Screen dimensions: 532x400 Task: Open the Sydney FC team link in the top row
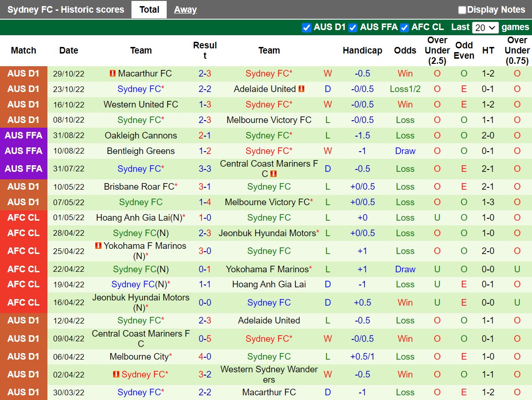coord(269,73)
